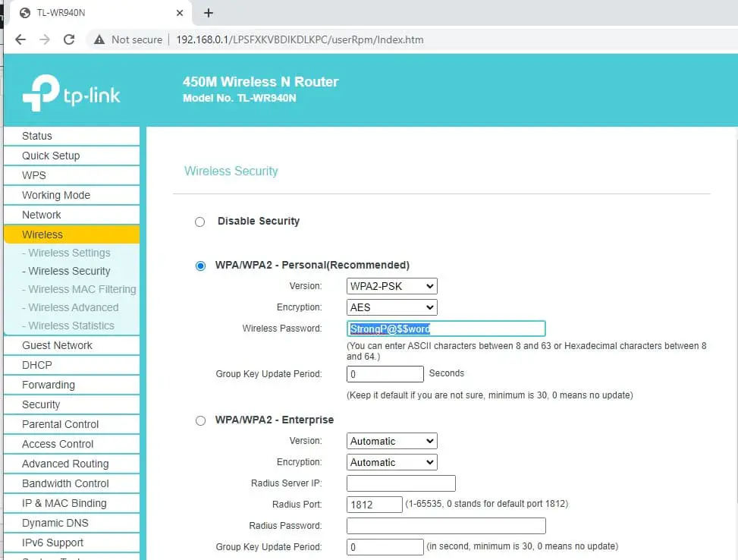Open the Bandwidth Control menu
The height and width of the screenshot is (560, 738).
71,484
